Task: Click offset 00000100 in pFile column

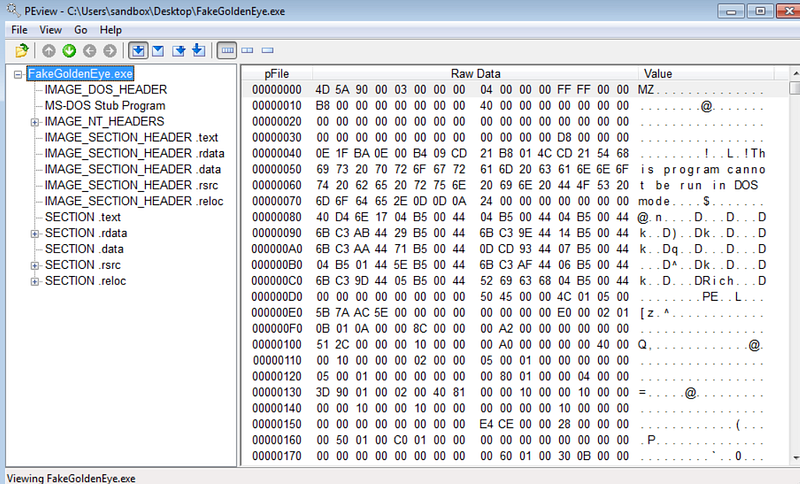Action: click(277, 345)
